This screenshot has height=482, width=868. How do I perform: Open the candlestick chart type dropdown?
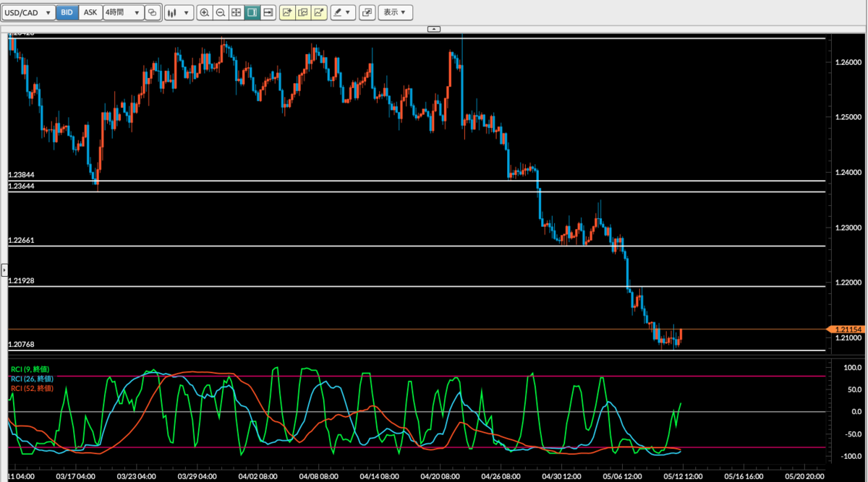(x=178, y=12)
